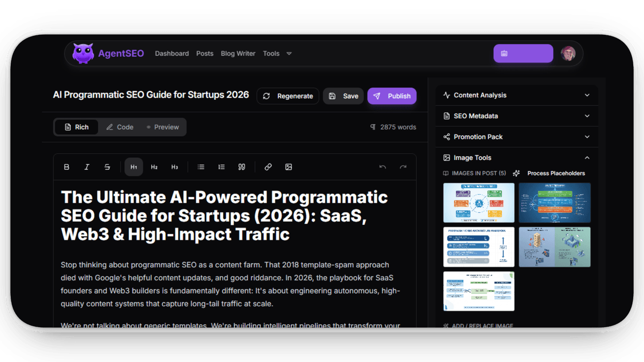644x362 pixels.
Task: Insert image from editor toolbar
Action: pos(288,167)
